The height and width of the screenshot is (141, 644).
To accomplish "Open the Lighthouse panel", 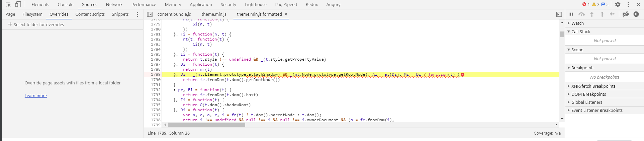I will click(x=256, y=4).
